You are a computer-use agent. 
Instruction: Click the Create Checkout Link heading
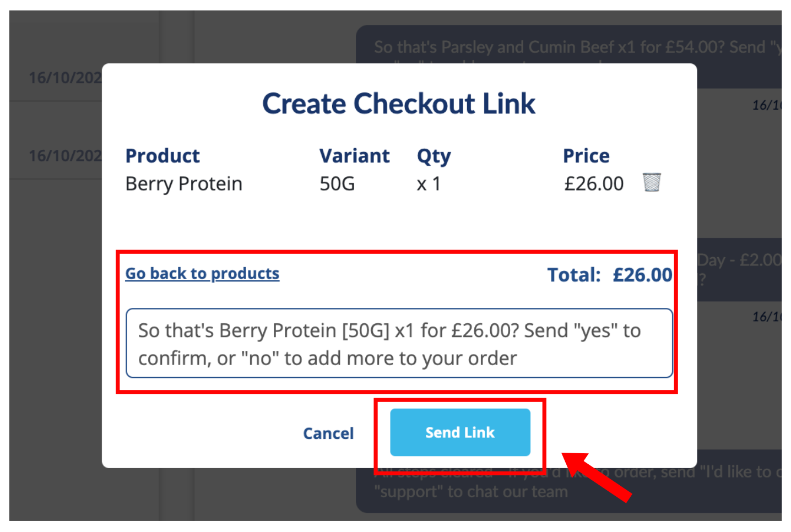tap(399, 104)
